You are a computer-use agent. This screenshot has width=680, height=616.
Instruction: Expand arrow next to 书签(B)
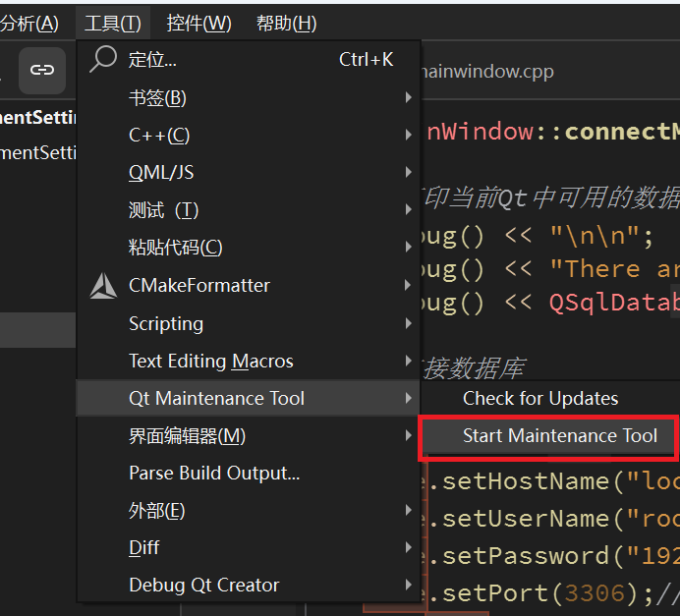click(x=408, y=97)
